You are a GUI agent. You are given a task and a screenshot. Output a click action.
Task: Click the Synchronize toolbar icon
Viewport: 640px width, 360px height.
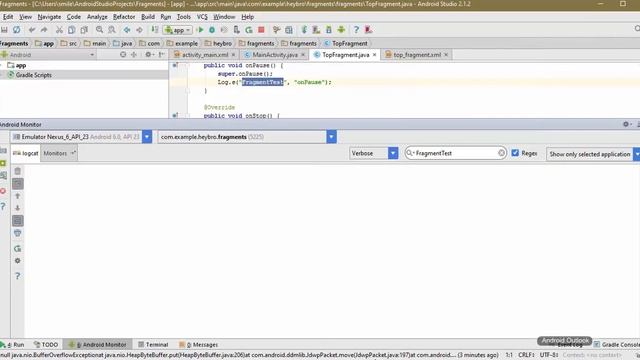click(16, 30)
